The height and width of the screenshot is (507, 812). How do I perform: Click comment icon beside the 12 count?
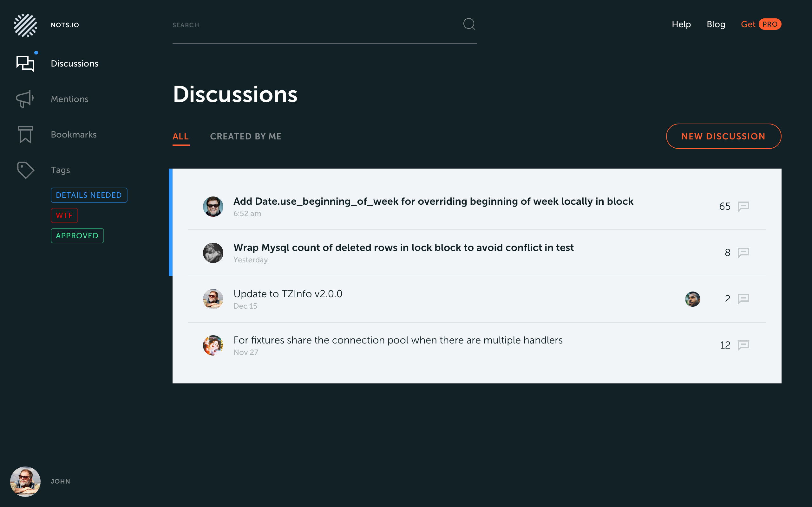click(743, 345)
